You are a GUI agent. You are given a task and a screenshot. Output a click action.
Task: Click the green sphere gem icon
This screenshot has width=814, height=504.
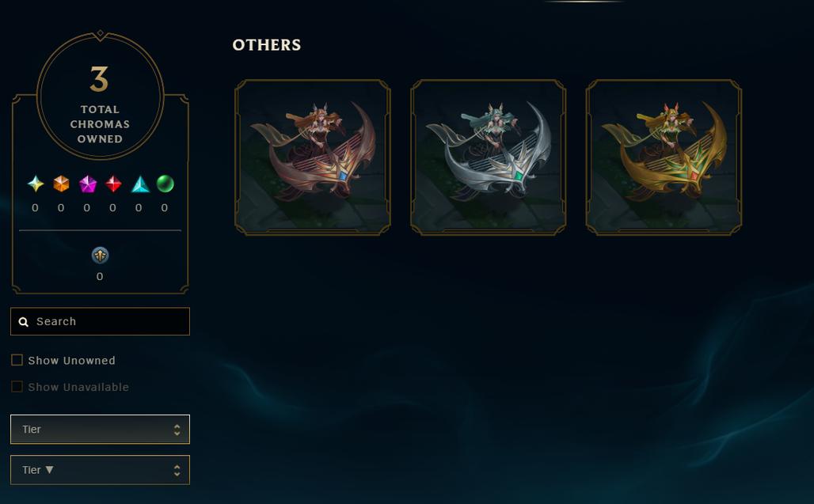[165, 184]
